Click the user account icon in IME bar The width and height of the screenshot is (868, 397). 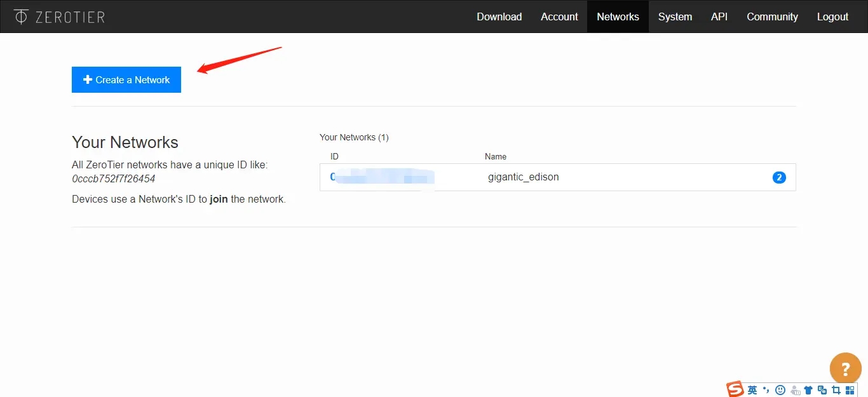tap(794, 390)
